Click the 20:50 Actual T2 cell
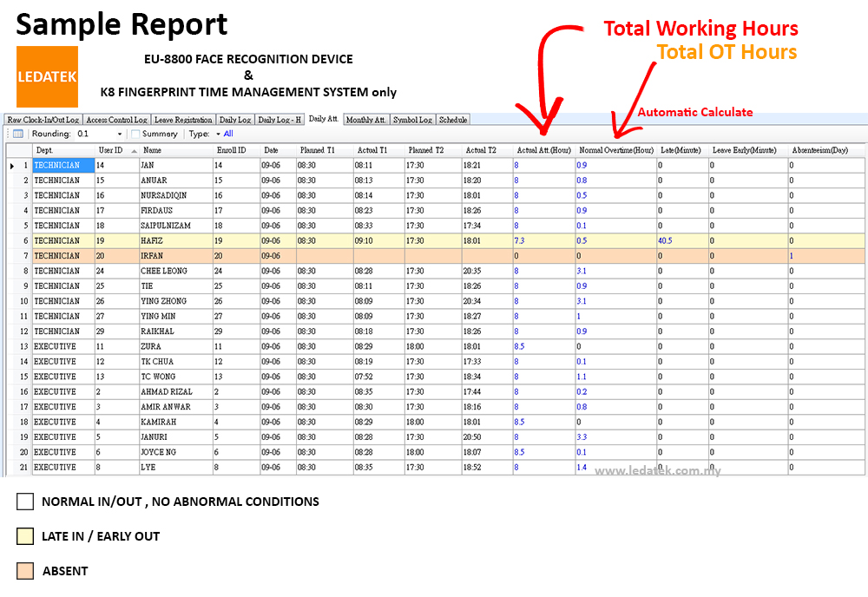The height and width of the screenshot is (597, 868). point(487,437)
